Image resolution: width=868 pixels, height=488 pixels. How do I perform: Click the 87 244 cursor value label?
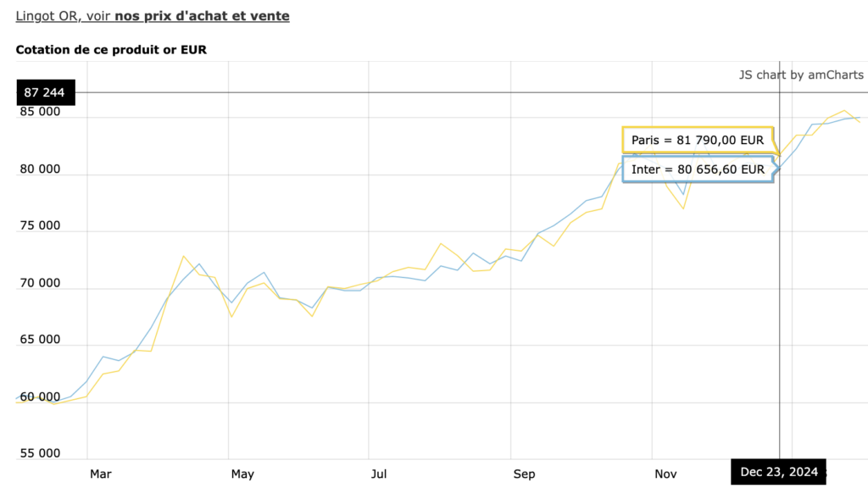pyautogui.click(x=46, y=92)
